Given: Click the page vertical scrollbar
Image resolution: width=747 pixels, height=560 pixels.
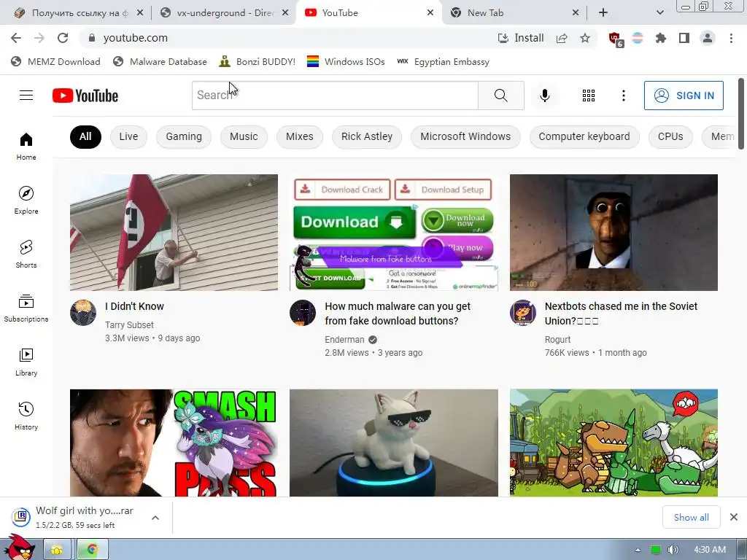Looking at the screenshot, I should point(741,114).
